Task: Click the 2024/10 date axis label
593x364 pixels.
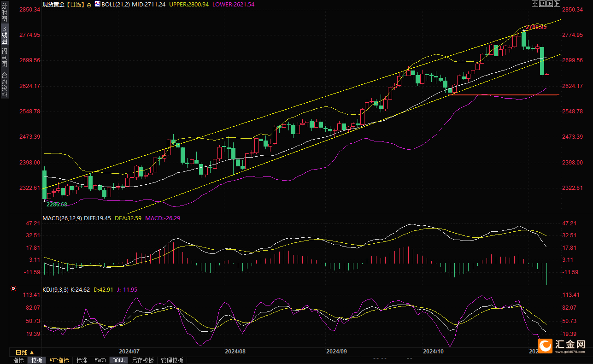Action: [433, 351]
